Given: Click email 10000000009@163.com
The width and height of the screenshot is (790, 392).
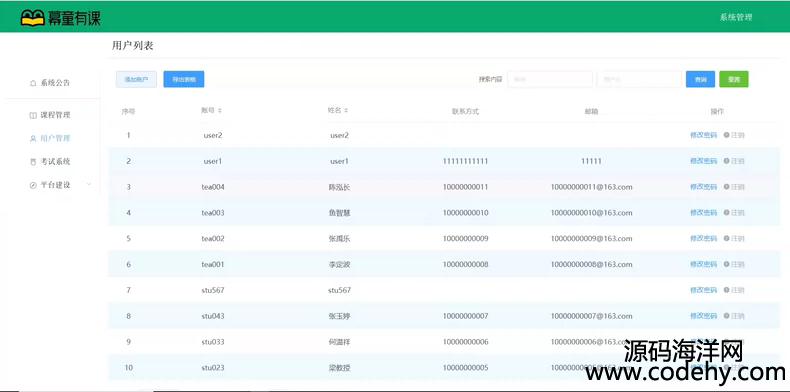Looking at the screenshot, I should [591, 238].
